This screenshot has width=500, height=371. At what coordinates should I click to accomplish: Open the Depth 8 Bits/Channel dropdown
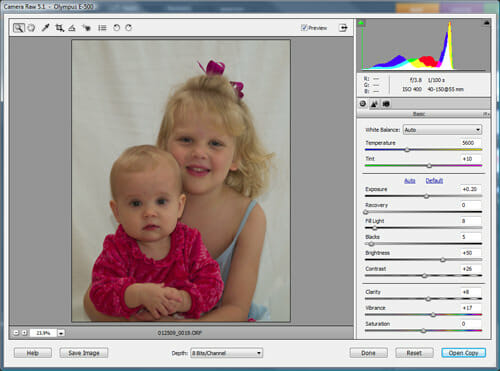226,353
